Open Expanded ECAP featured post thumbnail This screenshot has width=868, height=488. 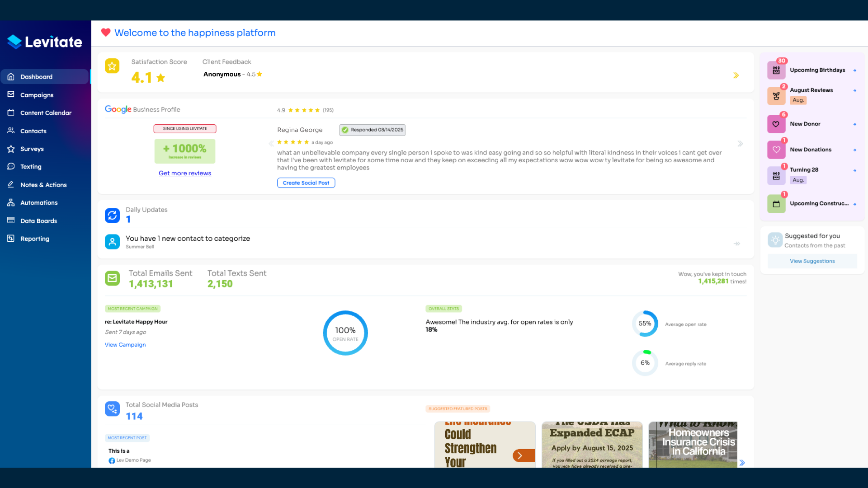[592, 445]
